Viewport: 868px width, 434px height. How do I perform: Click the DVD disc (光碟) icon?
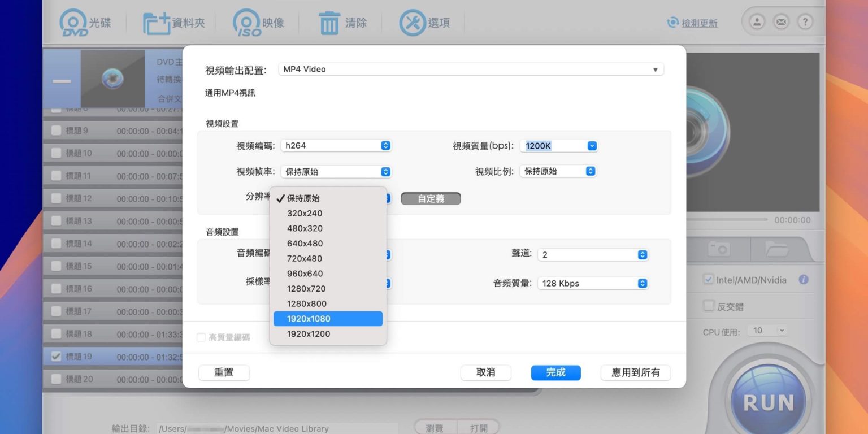73,23
